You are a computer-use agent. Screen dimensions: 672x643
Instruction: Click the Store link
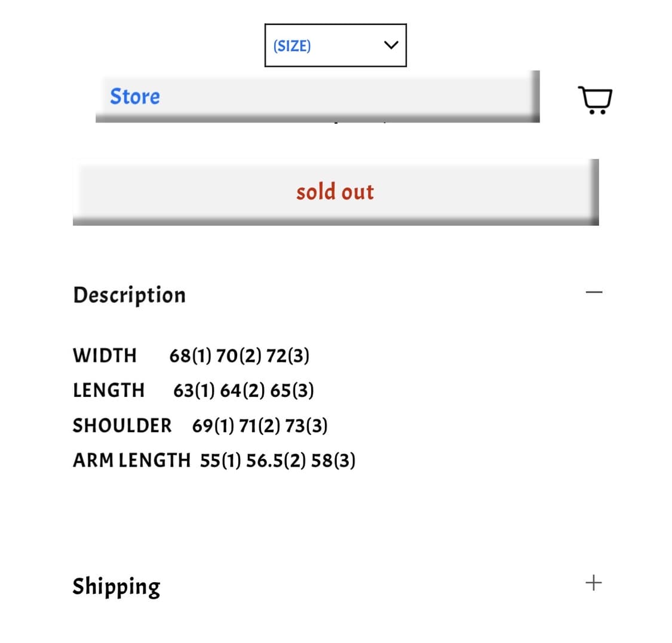click(x=135, y=96)
